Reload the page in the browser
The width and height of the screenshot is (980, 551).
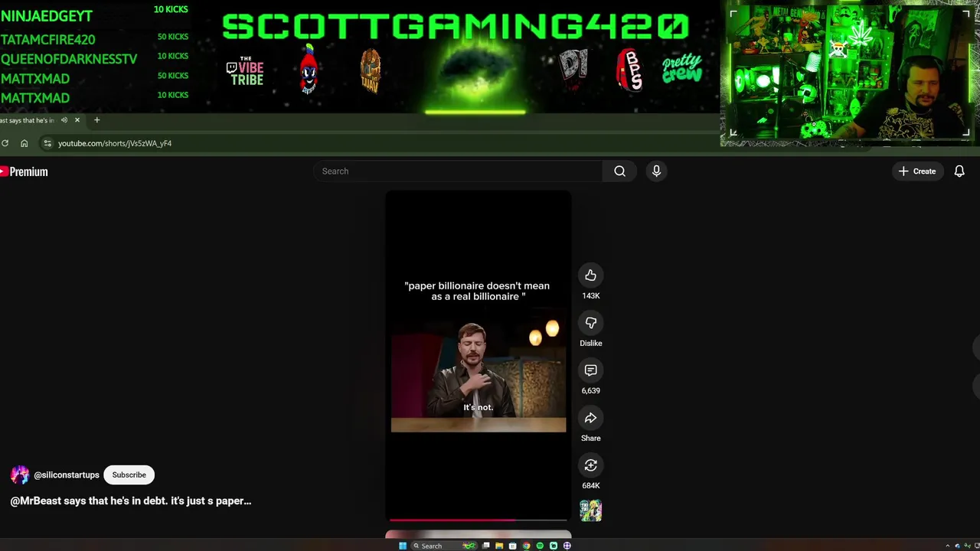pos(5,143)
